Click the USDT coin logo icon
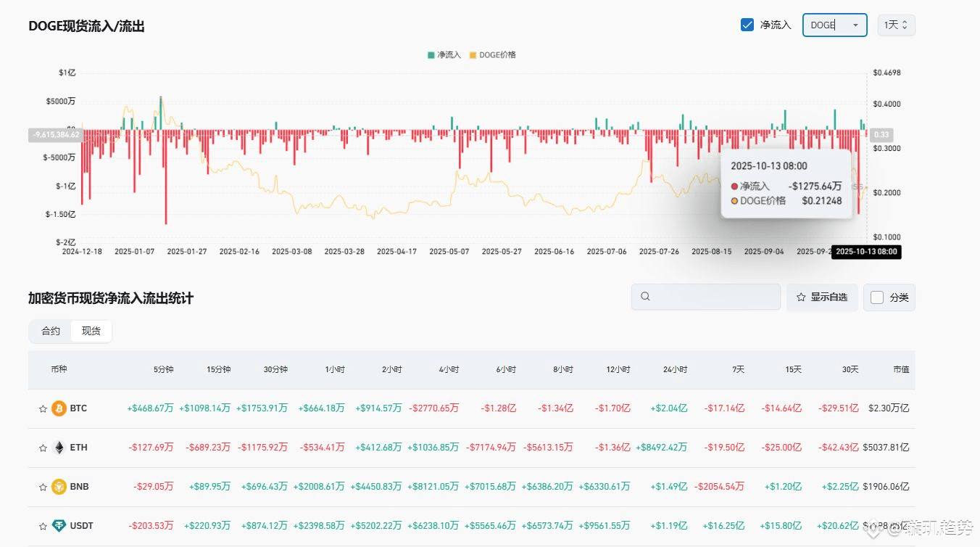980x547 pixels. click(x=59, y=526)
